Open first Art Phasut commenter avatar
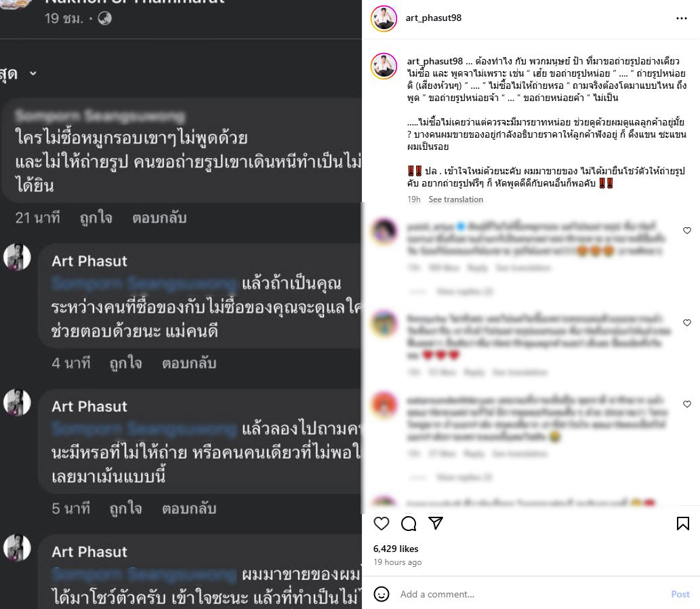700x609 pixels. pyautogui.click(x=17, y=257)
